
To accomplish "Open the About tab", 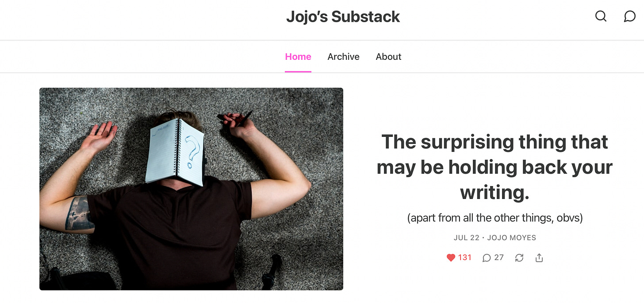I will [388, 57].
